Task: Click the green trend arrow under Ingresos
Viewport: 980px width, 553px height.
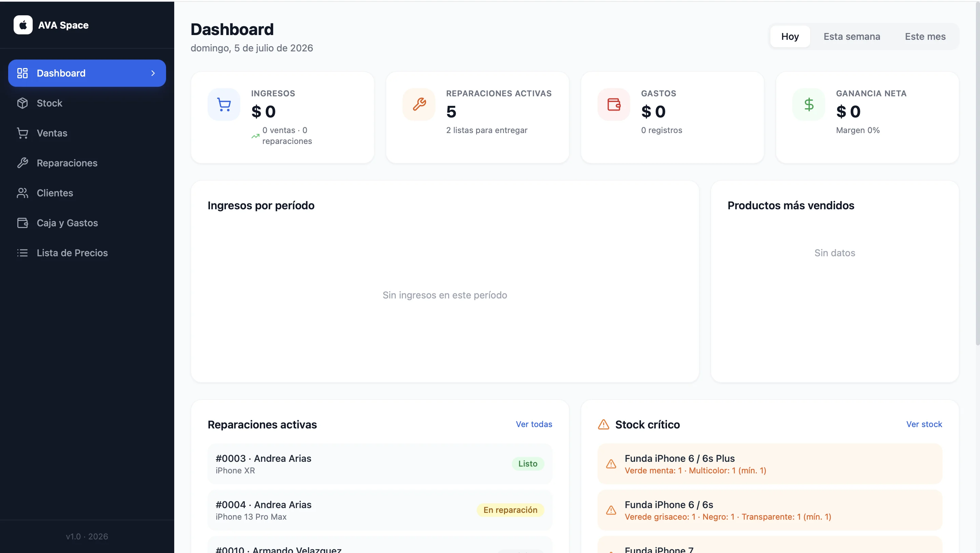Action: (255, 136)
